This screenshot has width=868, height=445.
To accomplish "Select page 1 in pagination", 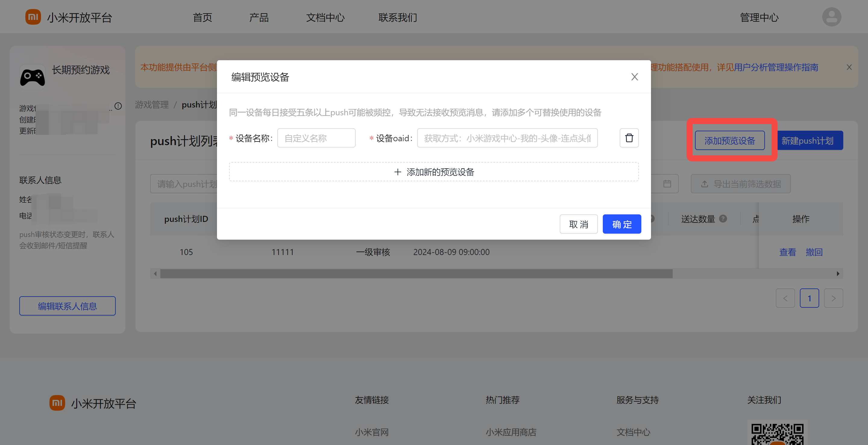I will [809, 298].
